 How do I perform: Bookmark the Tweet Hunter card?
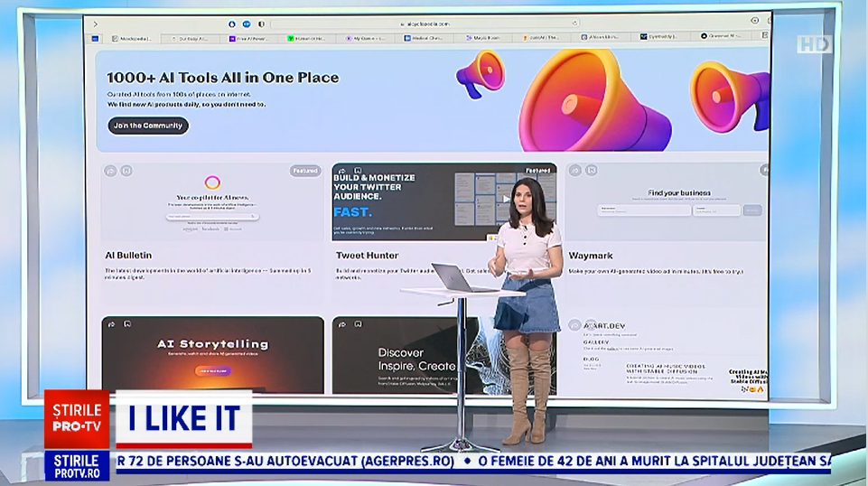pos(357,170)
